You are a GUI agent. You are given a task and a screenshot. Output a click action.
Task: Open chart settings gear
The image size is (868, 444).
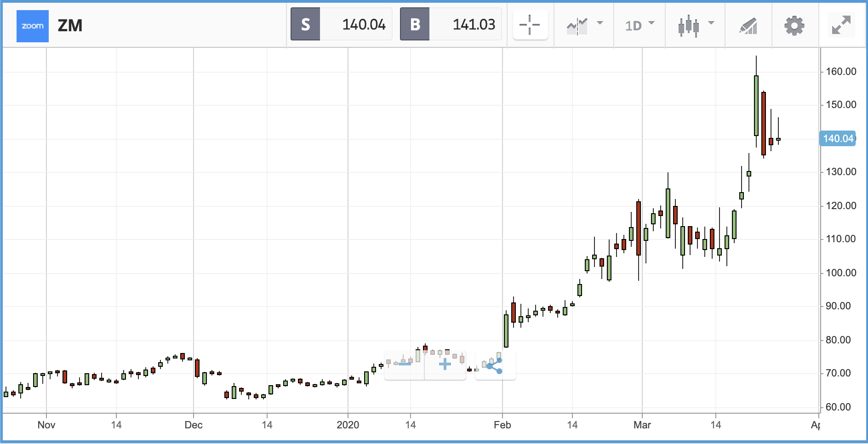coord(794,26)
